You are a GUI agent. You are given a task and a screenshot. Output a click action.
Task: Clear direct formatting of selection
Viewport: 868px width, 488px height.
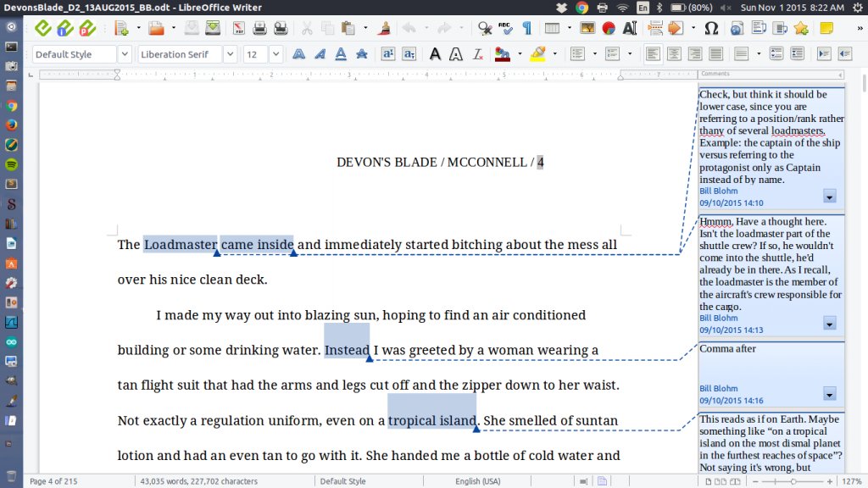pyautogui.click(x=477, y=53)
